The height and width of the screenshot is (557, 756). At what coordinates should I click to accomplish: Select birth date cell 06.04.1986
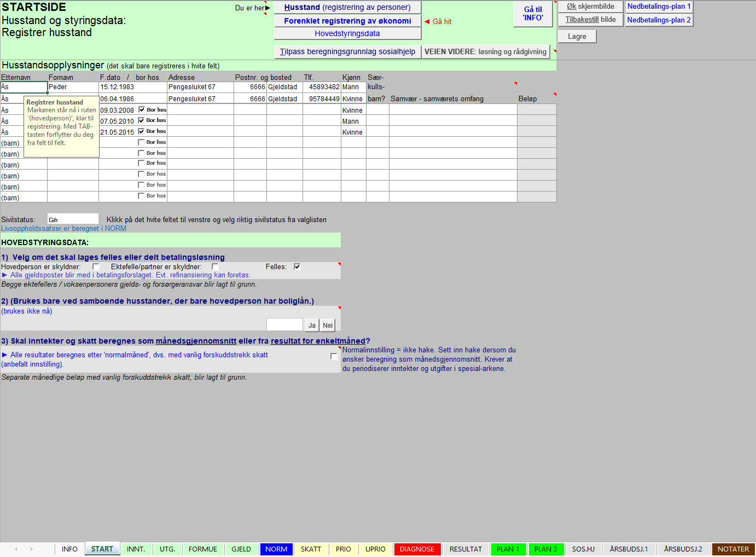click(x=133, y=99)
